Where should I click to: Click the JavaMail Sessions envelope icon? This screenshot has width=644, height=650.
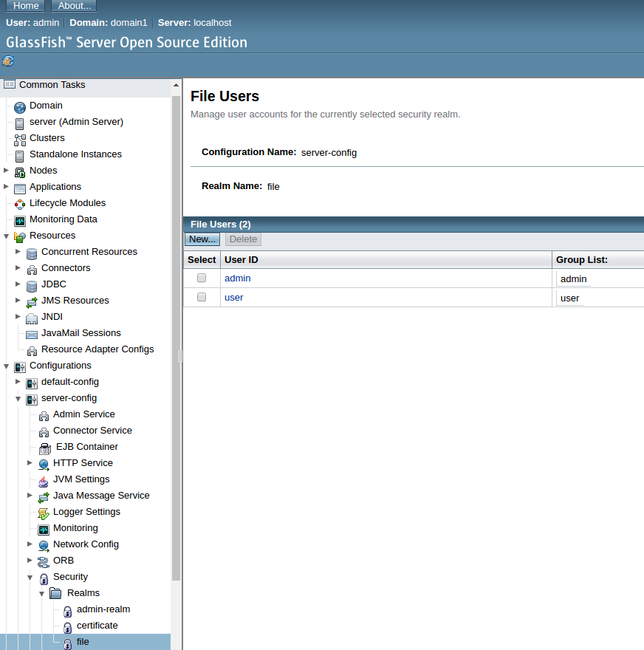[x=32, y=335]
